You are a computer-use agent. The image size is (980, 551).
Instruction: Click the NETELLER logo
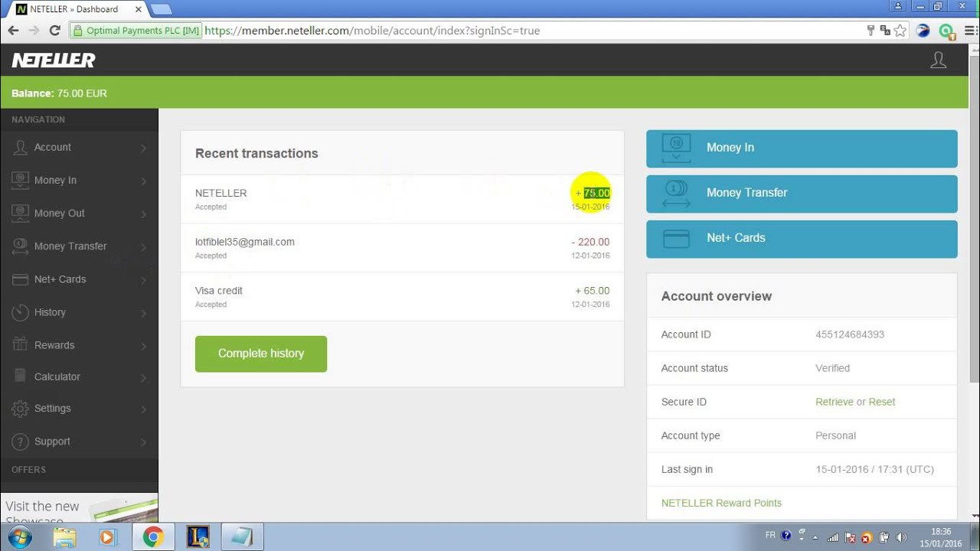54,60
